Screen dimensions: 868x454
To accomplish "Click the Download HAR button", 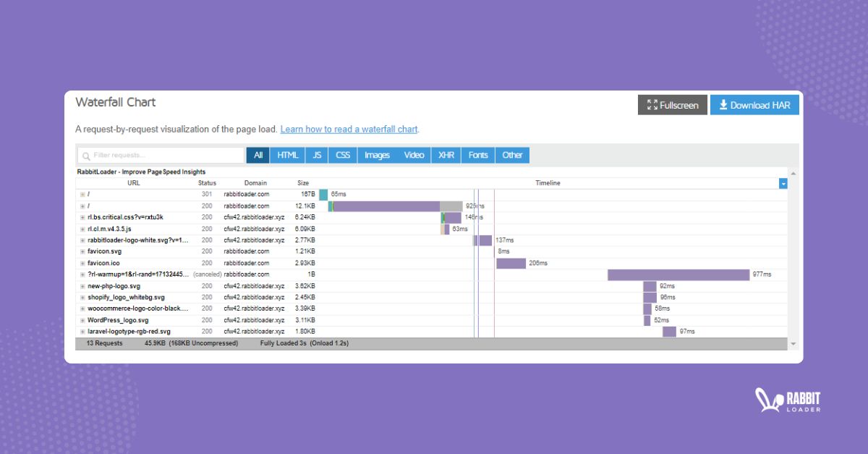I will (x=754, y=104).
